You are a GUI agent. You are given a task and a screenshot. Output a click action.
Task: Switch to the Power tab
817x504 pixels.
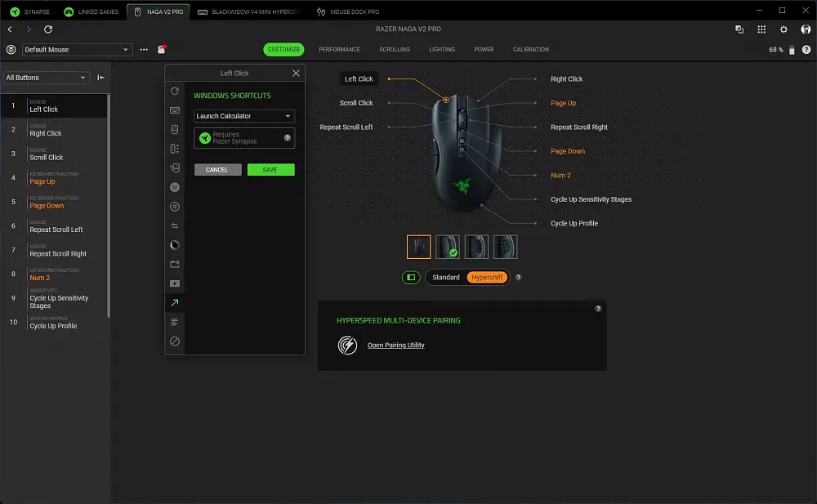[484, 50]
